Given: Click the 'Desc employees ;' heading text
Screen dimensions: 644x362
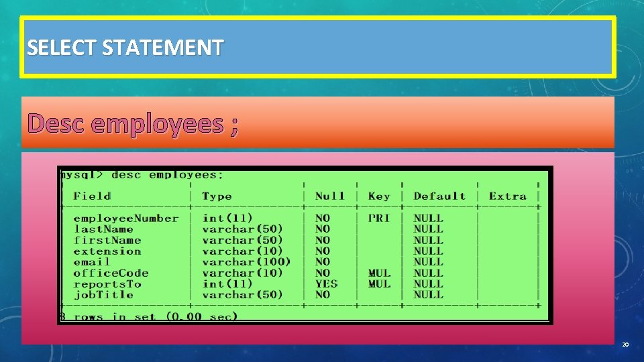Looking at the screenshot, I should tap(133, 124).
